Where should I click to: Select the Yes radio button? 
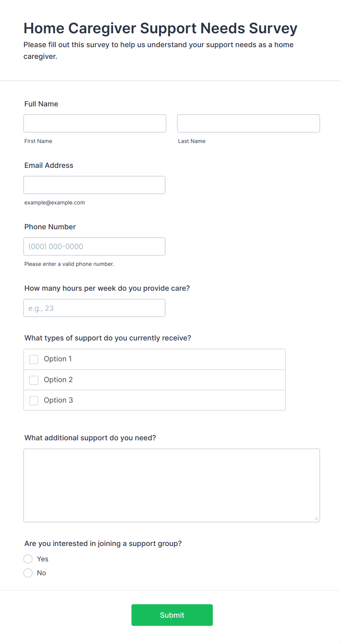(28, 559)
